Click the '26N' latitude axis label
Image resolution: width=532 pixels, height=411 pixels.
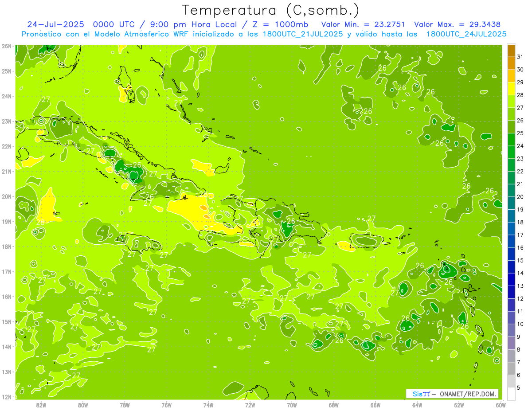(7, 46)
